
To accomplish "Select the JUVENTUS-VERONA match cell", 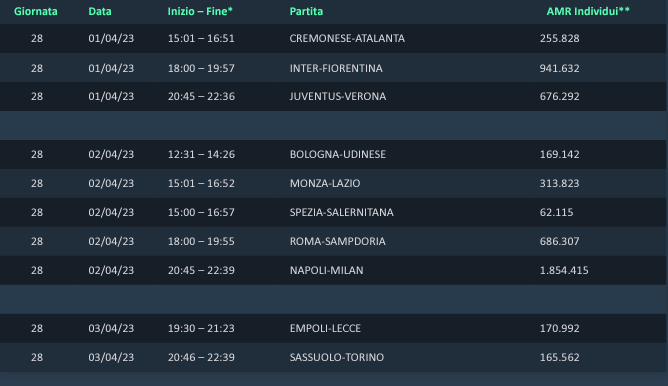I will pyautogui.click(x=338, y=96).
